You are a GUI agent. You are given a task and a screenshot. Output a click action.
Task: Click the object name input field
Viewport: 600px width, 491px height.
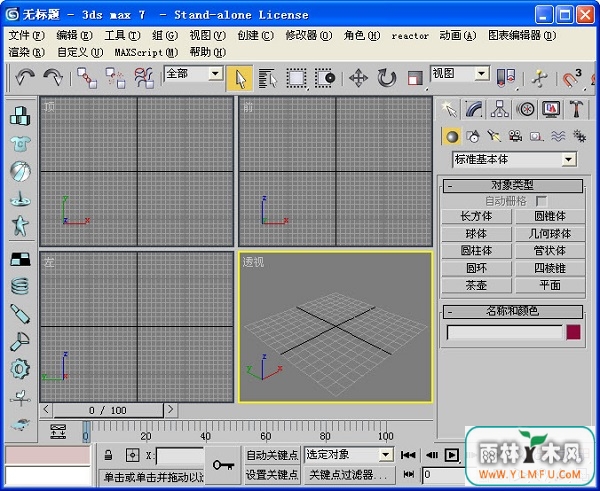505,332
